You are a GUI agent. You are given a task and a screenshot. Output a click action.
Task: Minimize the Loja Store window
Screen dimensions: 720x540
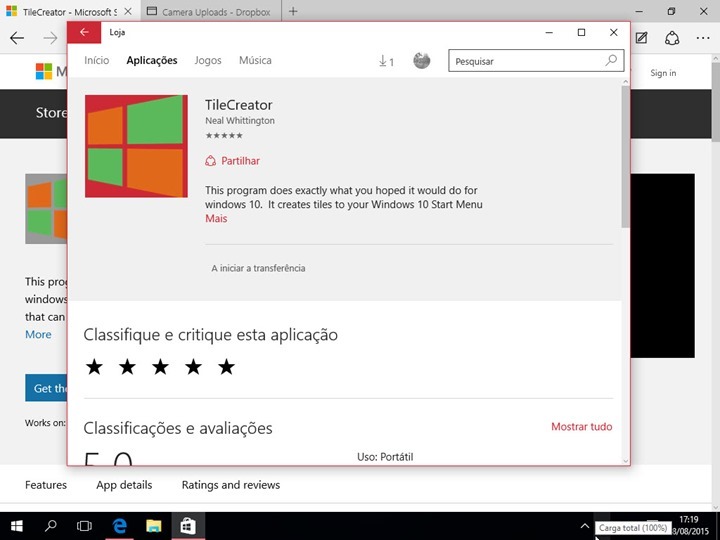549,32
